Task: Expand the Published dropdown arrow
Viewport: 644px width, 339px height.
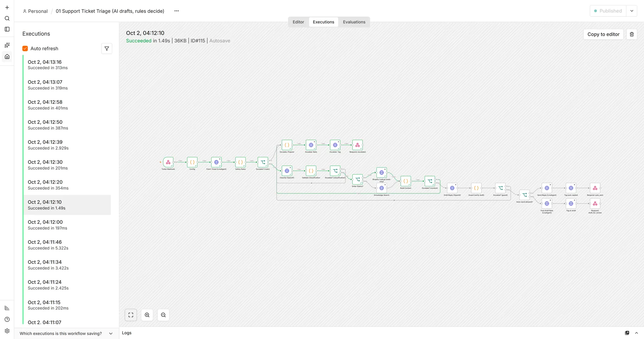Action: pos(631,11)
